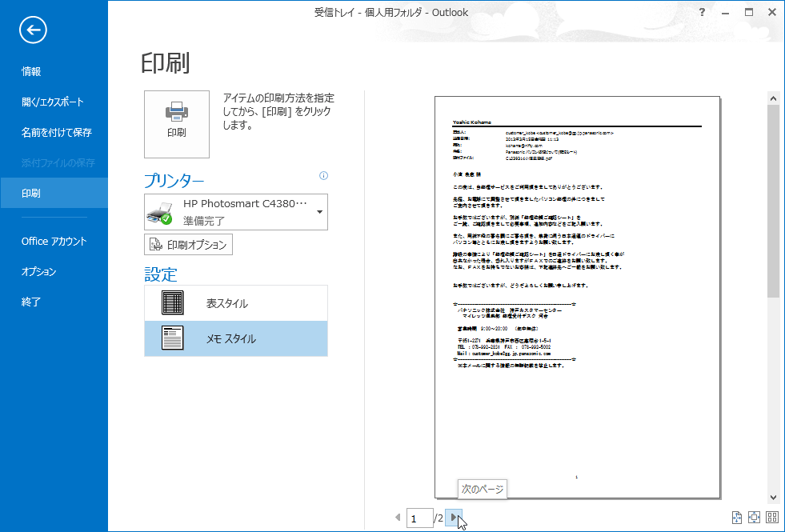The image size is (785, 532).
Task: Go back using the circled arrow icon
Action: point(33,30)
